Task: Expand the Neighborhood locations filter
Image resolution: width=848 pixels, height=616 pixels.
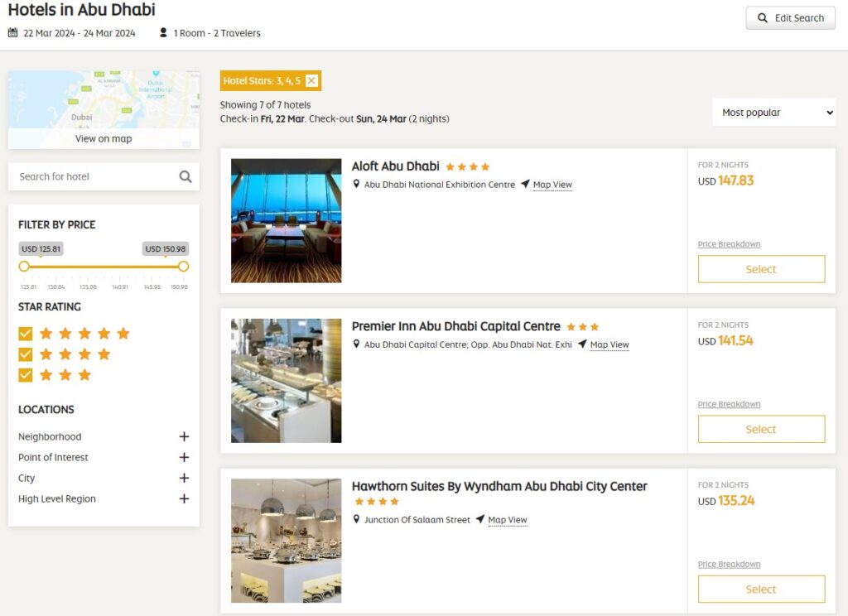Action: coord(184,436)
